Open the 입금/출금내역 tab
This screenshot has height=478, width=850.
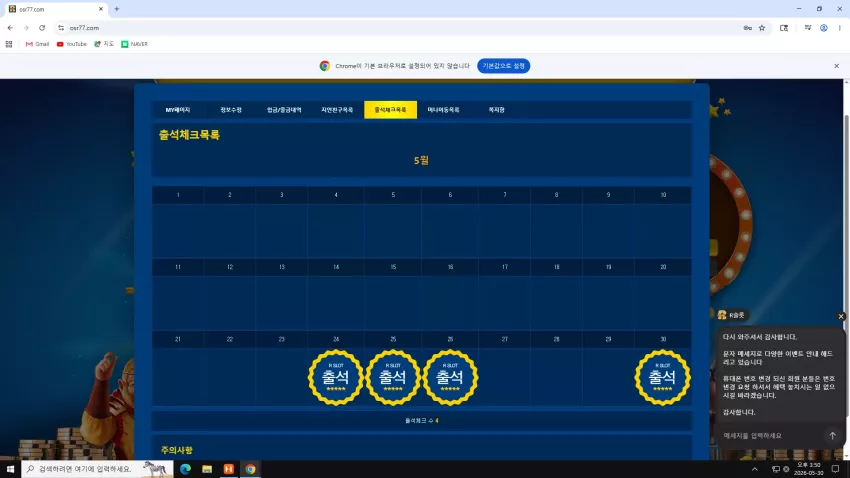(284, 110)
